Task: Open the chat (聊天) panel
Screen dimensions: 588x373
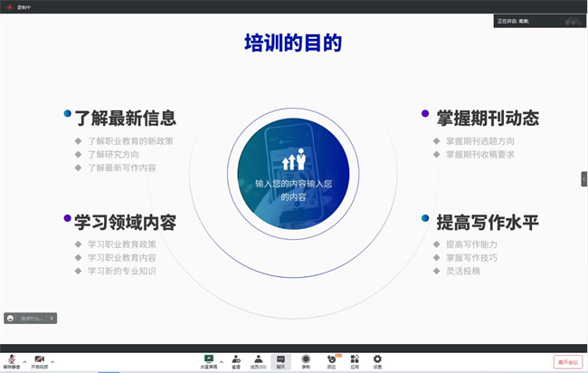Action: (280, 362)
